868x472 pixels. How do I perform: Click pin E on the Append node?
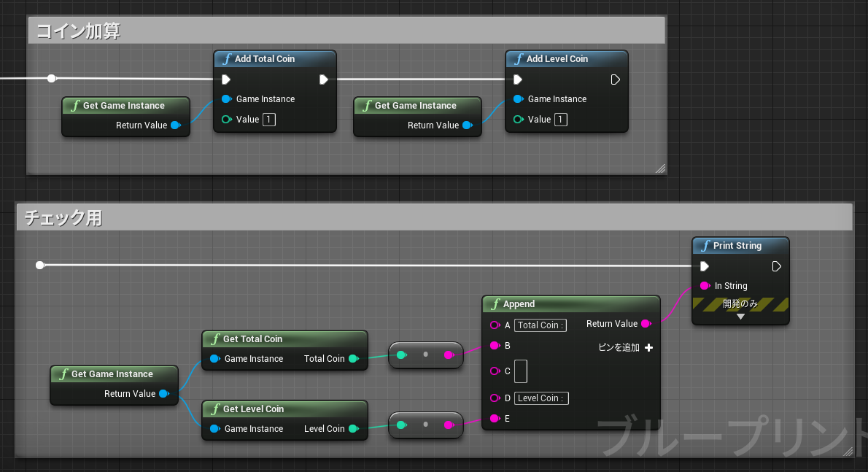pos(495,418)
